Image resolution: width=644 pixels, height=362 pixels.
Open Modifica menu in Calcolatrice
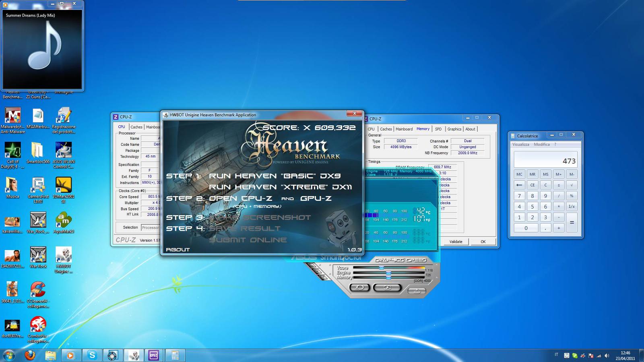(542, 145)
